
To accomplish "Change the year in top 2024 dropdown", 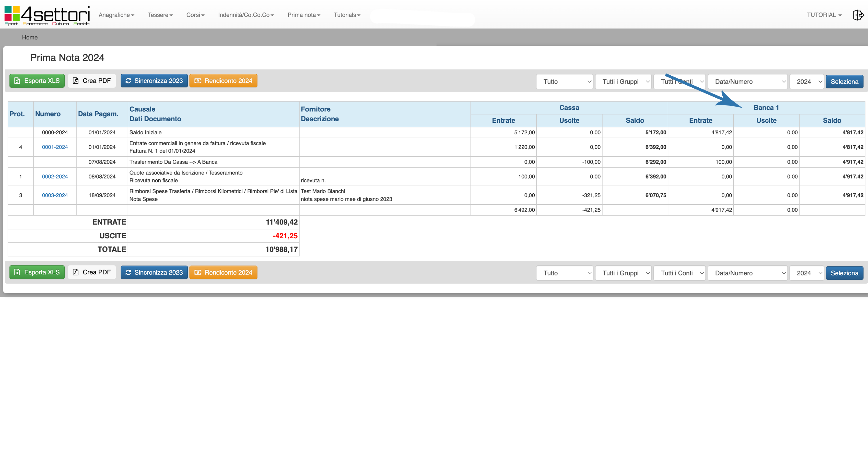I will 806,81.
